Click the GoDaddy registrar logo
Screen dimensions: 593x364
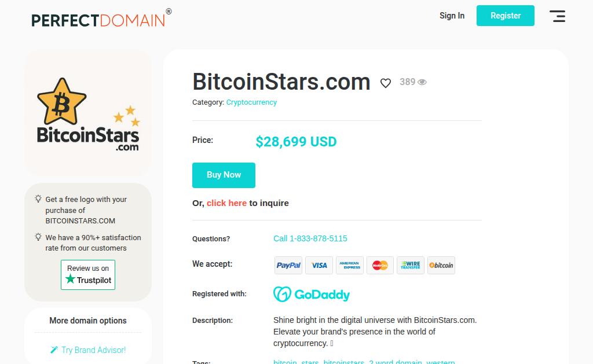pos(312,295)
